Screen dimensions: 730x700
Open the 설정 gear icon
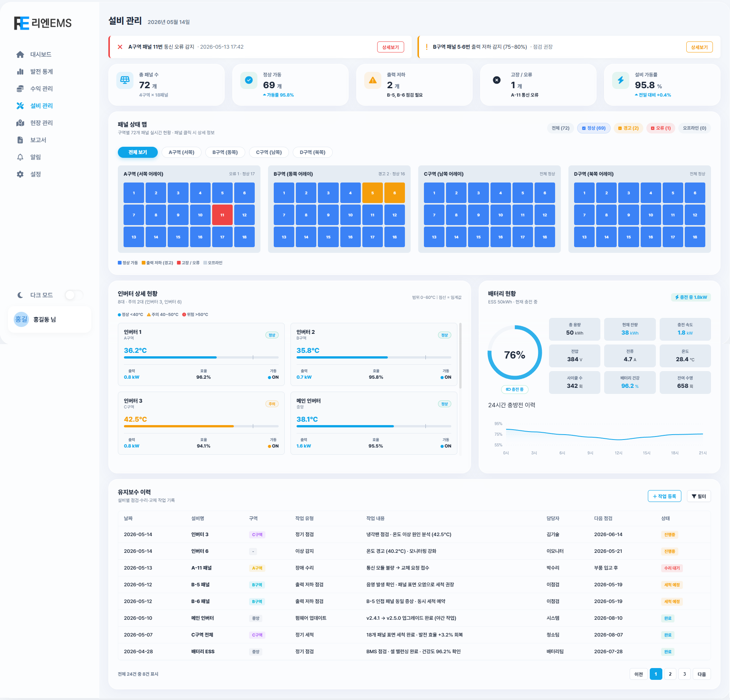(x=20, y=174)
